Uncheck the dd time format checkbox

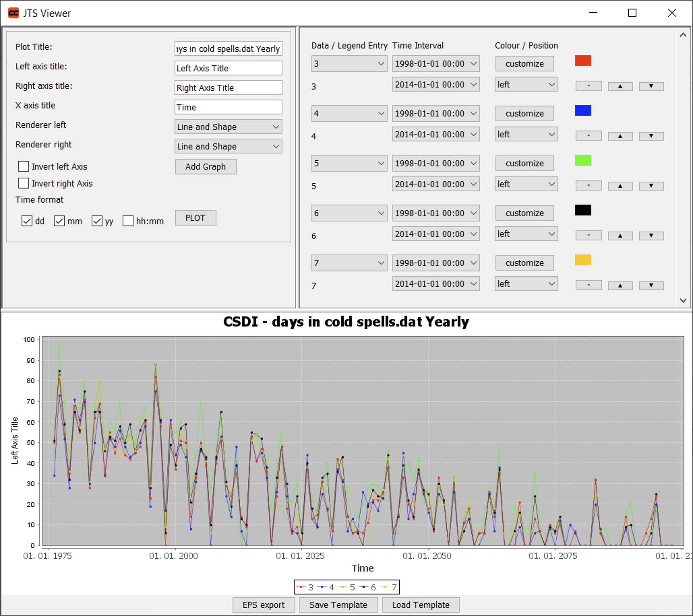pos(27,221)
